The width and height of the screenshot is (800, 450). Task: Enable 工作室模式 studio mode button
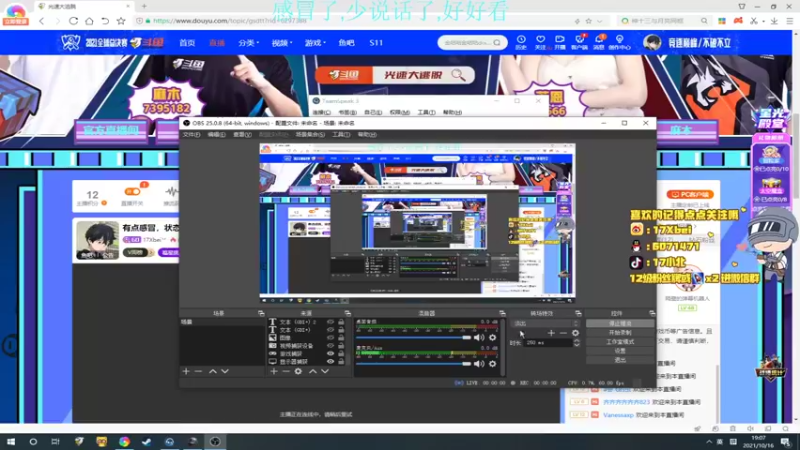click(620, 342)
